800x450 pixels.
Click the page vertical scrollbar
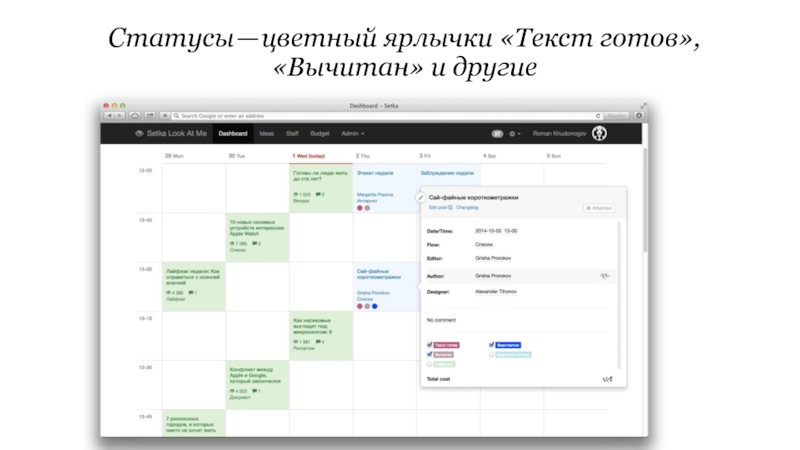pyautogui.click(x=645, y=199)
